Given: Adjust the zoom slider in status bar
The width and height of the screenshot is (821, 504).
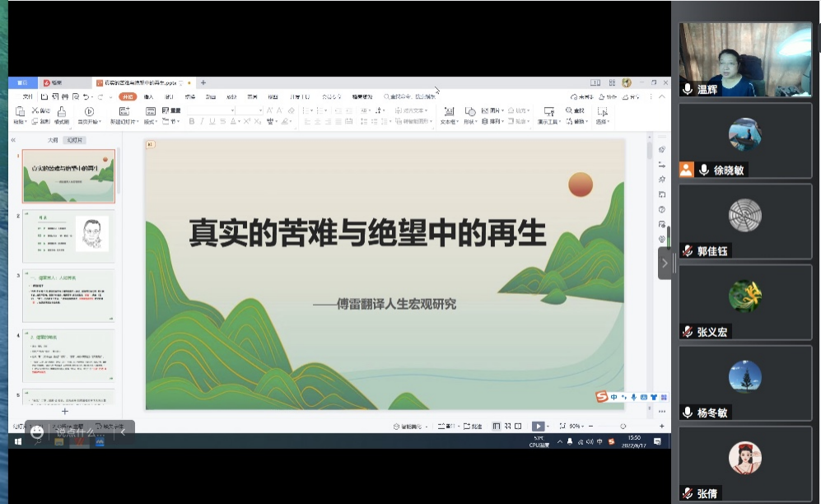Looking at the screenshot, I should point(623,426).
